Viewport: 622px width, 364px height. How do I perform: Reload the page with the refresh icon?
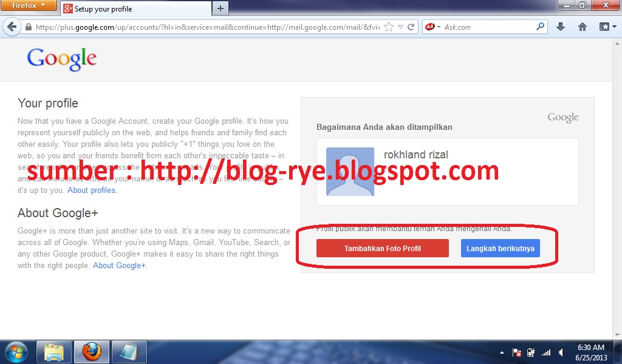[x=411, y=27]
